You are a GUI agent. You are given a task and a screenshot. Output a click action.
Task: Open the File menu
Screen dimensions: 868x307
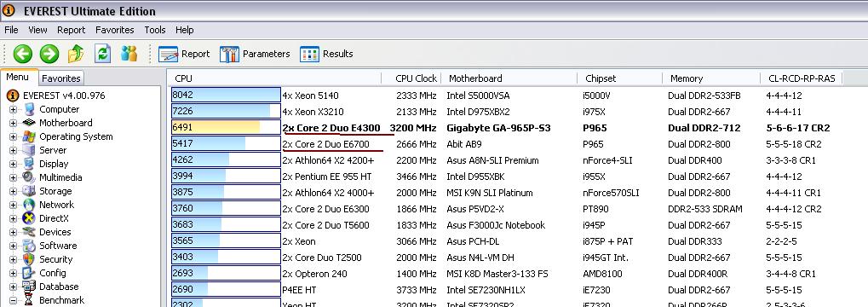(11, 30)
